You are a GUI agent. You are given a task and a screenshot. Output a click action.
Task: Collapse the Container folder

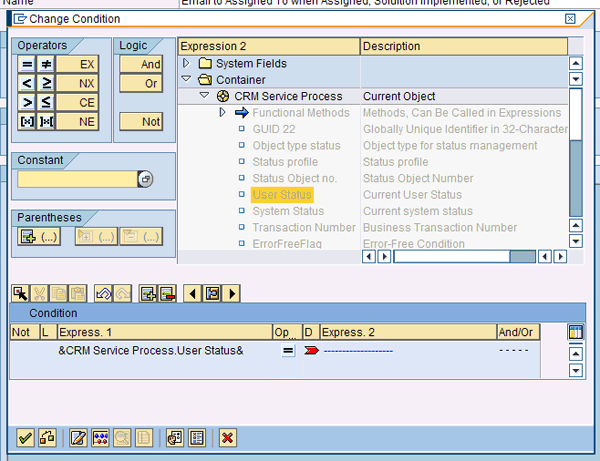tap(187, 80)
